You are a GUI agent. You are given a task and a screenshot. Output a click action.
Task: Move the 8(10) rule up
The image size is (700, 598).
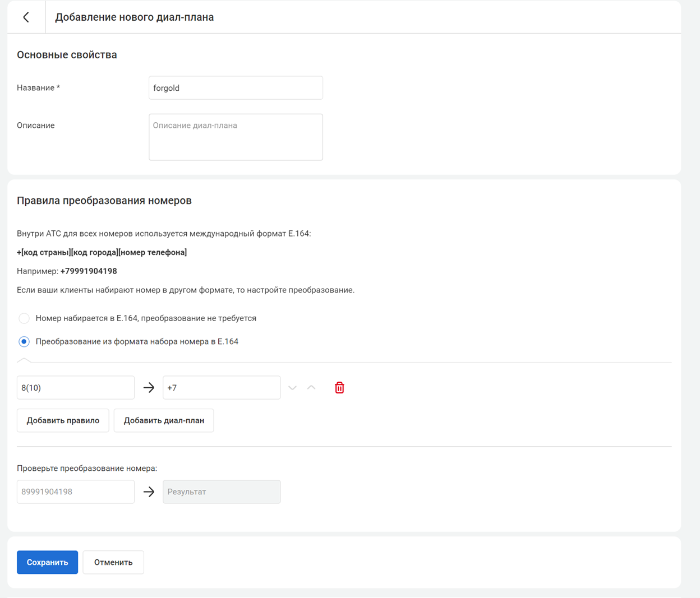(x=311, y=388)
